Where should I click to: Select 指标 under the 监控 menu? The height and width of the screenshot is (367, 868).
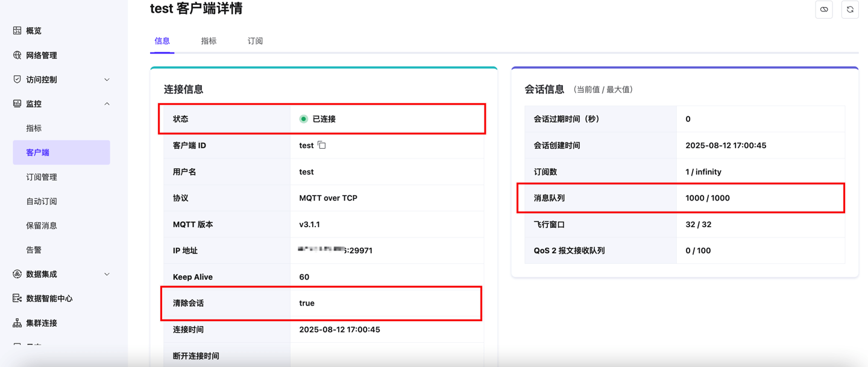click(x=34, y=128)
